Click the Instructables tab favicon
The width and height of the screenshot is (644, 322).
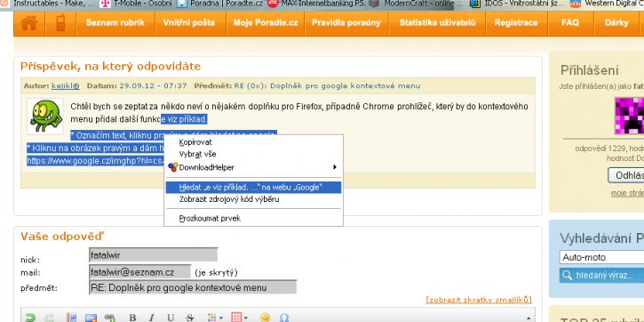(5, 4)
